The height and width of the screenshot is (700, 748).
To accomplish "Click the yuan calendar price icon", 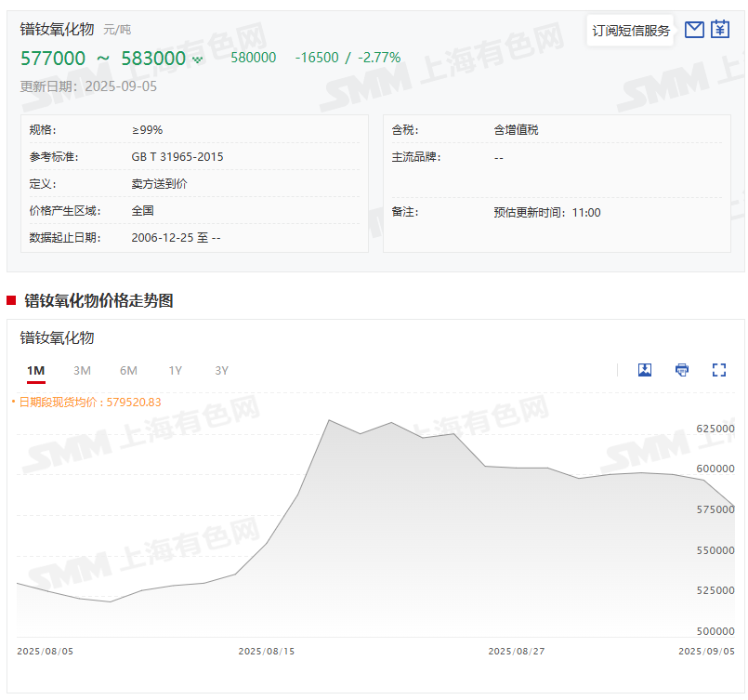I will point(720,30).
